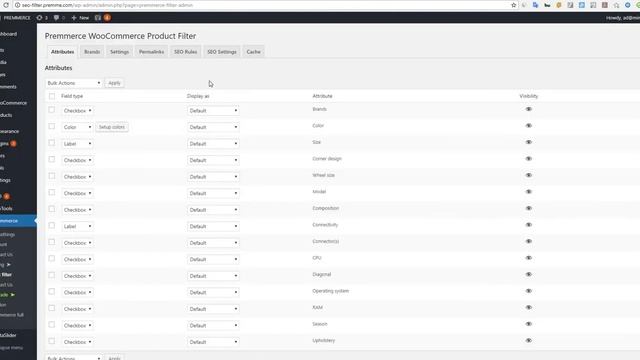This screenshot has height=360, width=640.
Task: Select the Attributes tab
Action: [62, 52]
